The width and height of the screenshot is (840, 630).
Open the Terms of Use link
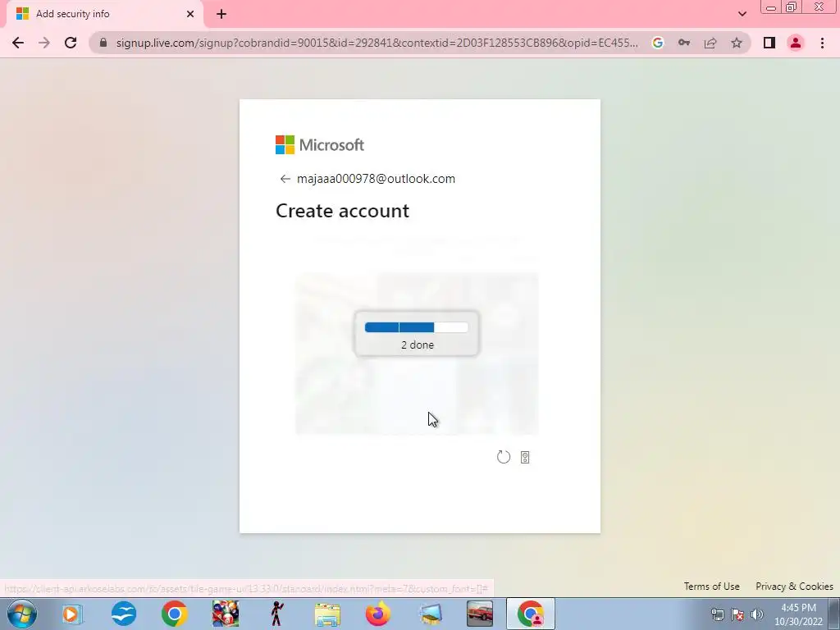coord(711,586)
